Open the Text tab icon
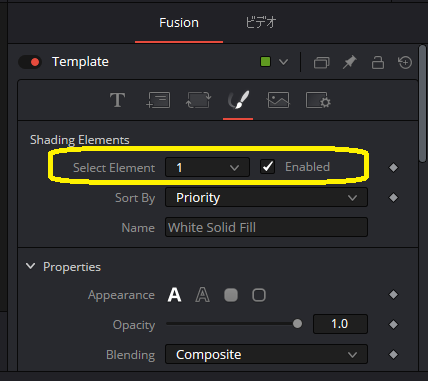The height and width of the screenshot is (381, 428). tap(117, 100)
